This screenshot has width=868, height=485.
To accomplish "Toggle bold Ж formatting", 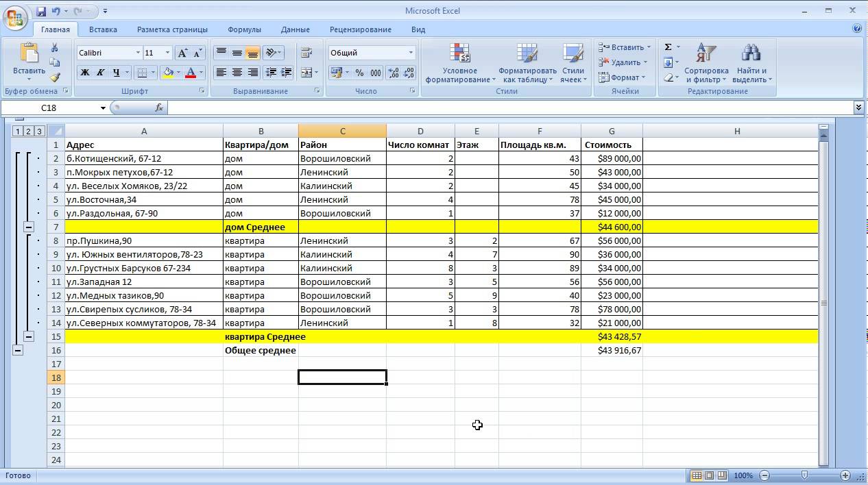I will tap(85, 73).
